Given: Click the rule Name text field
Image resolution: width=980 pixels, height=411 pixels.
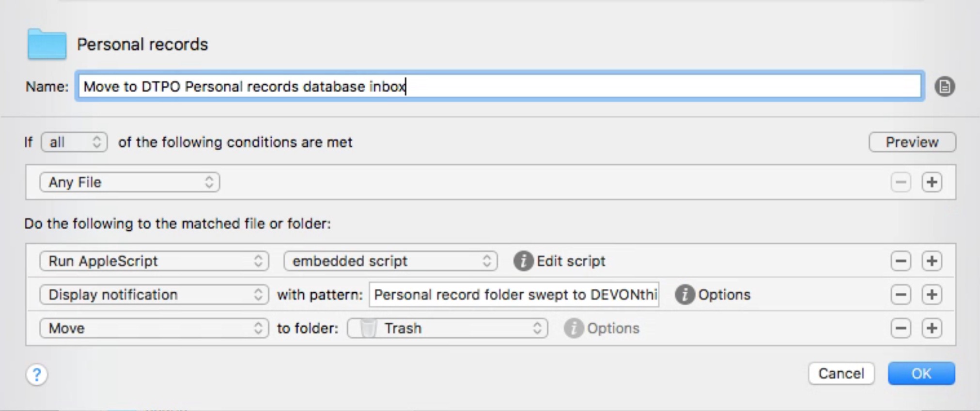Looking at the screenshot, I should [499, 87].
